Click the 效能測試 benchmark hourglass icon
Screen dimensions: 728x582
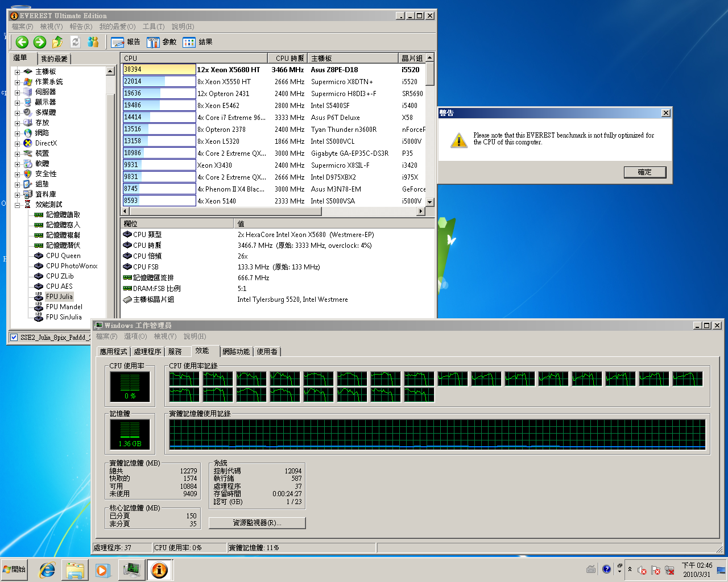coord(28,205)
